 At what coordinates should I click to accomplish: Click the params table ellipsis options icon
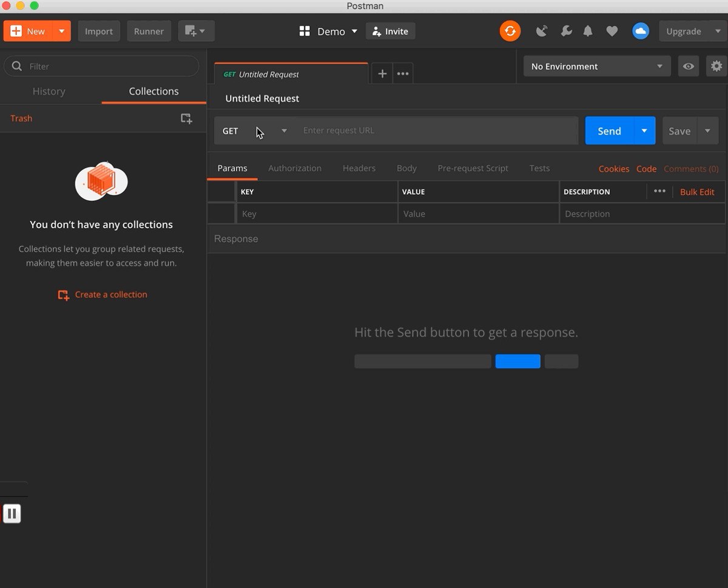659,191
